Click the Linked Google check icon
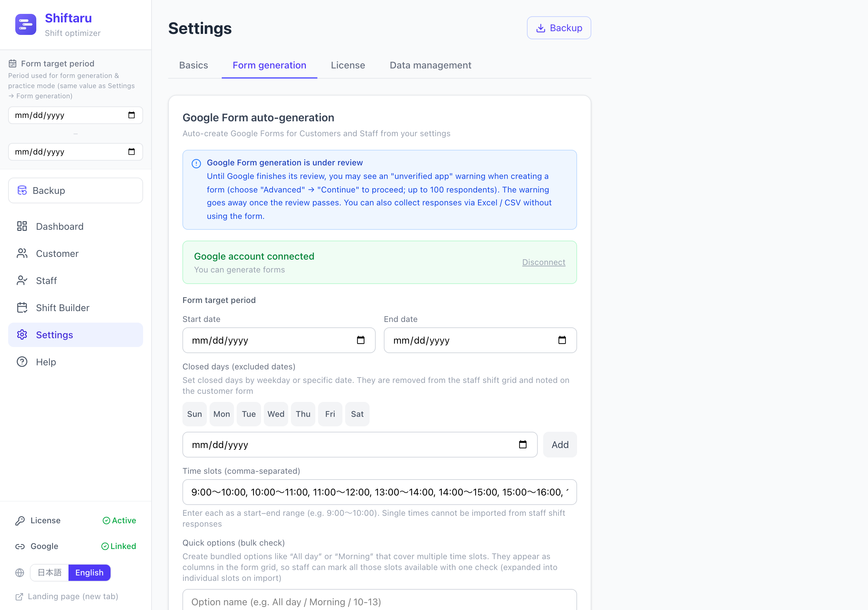Image resolution: width=868 pixels, height=610 pixels. [105, 547]
